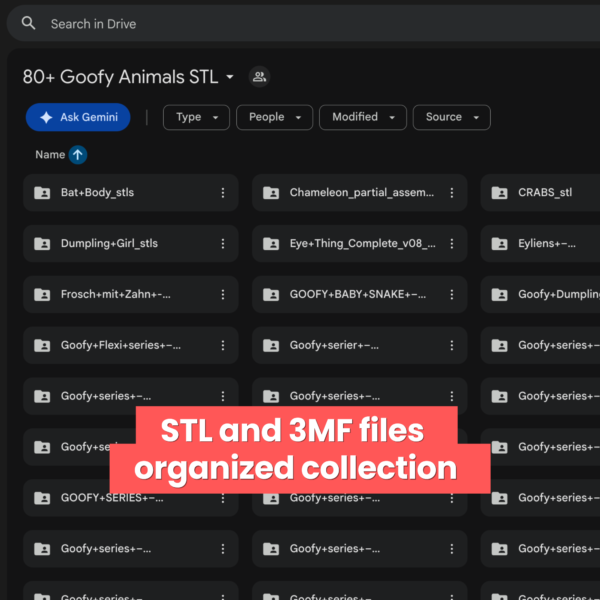Click the CRABS_stl shared folder icon
600x600 pixels.
coord(499,192)
